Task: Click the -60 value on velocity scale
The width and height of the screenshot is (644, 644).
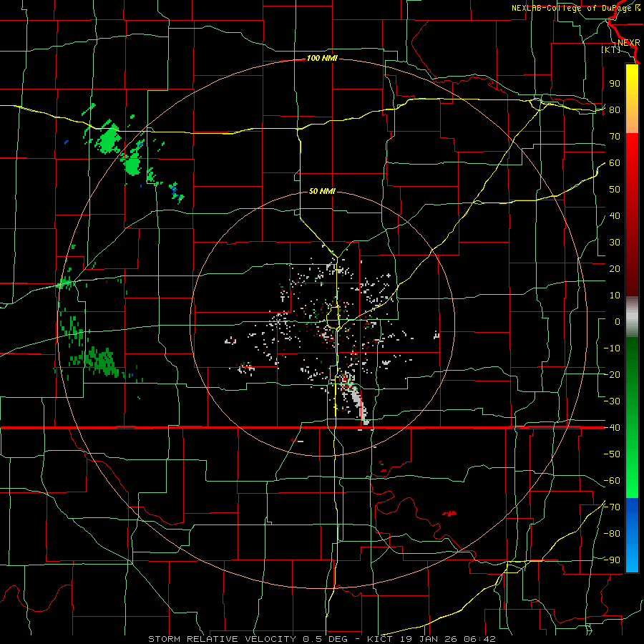Action: (612, 481)
